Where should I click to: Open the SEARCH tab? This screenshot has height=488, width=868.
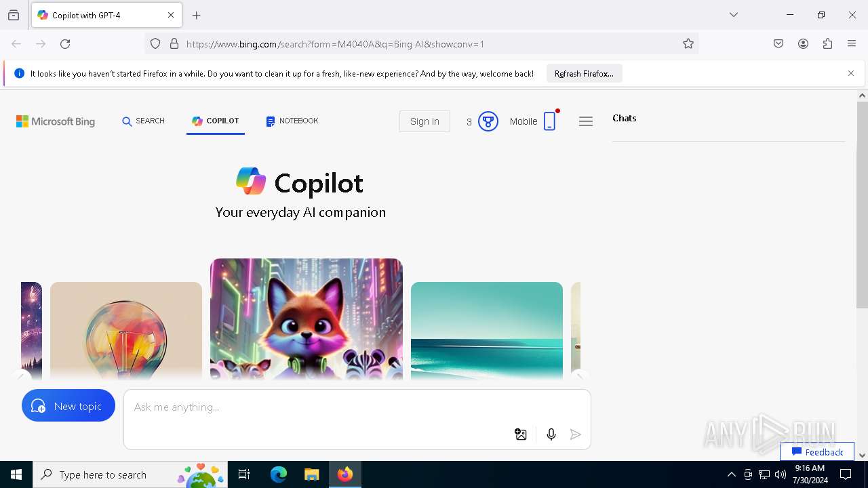click(x=143, y=121)
